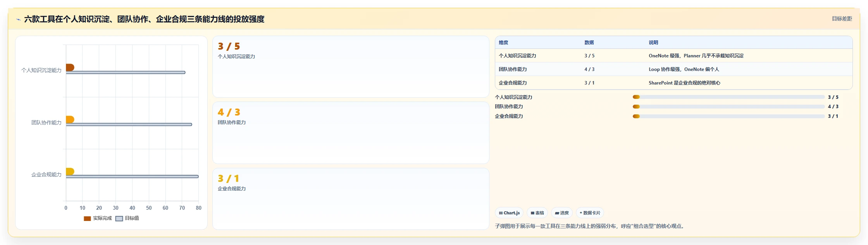
Task: Click the gray target bar for 团队协作能力
Action: click(x=129, y=124)
